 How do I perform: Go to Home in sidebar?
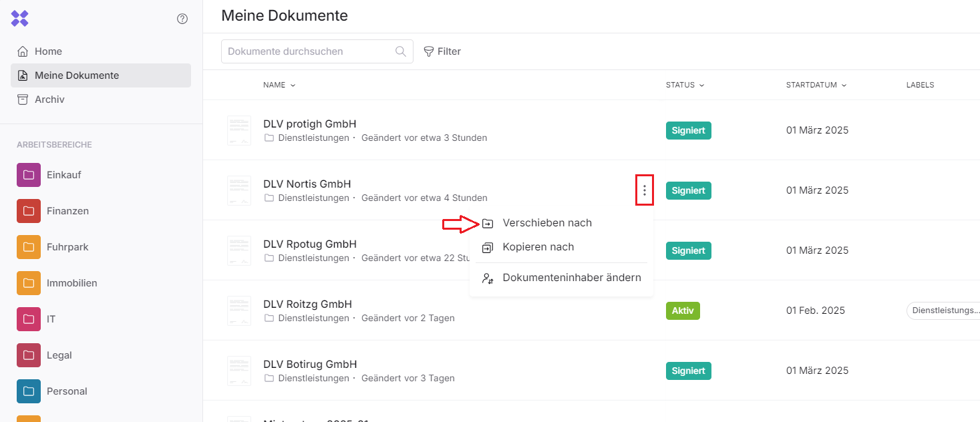pos(48,51)
